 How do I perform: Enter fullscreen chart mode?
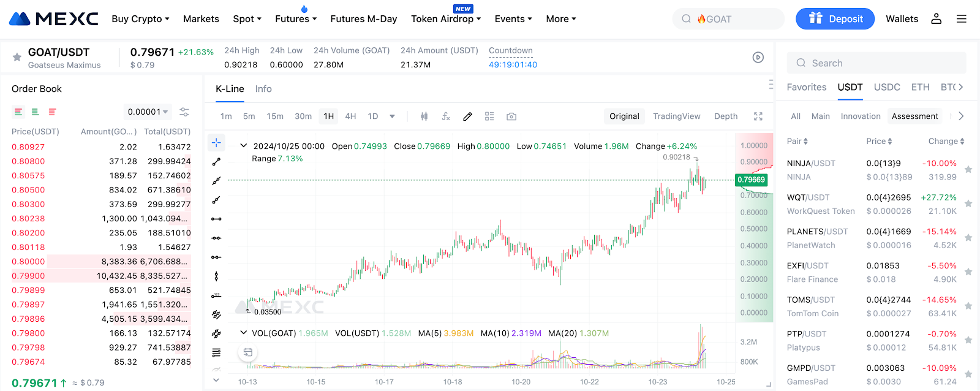758,116
